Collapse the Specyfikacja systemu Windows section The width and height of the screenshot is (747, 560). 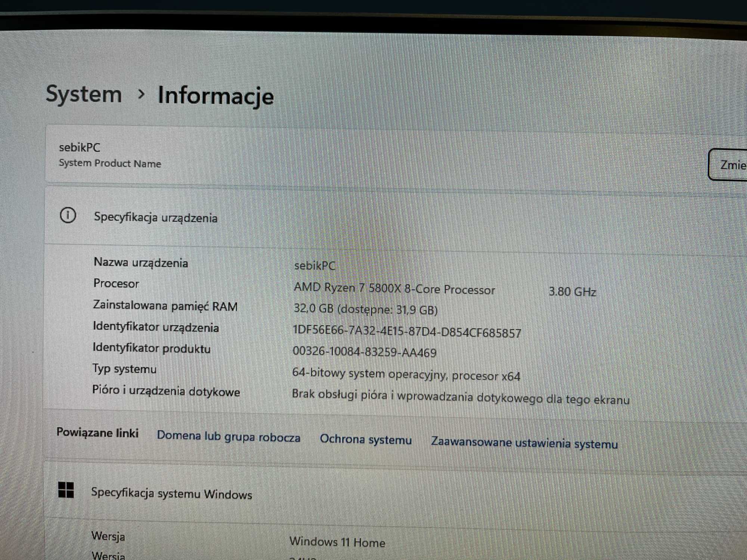pyautogui.click(x=171, y=493)
